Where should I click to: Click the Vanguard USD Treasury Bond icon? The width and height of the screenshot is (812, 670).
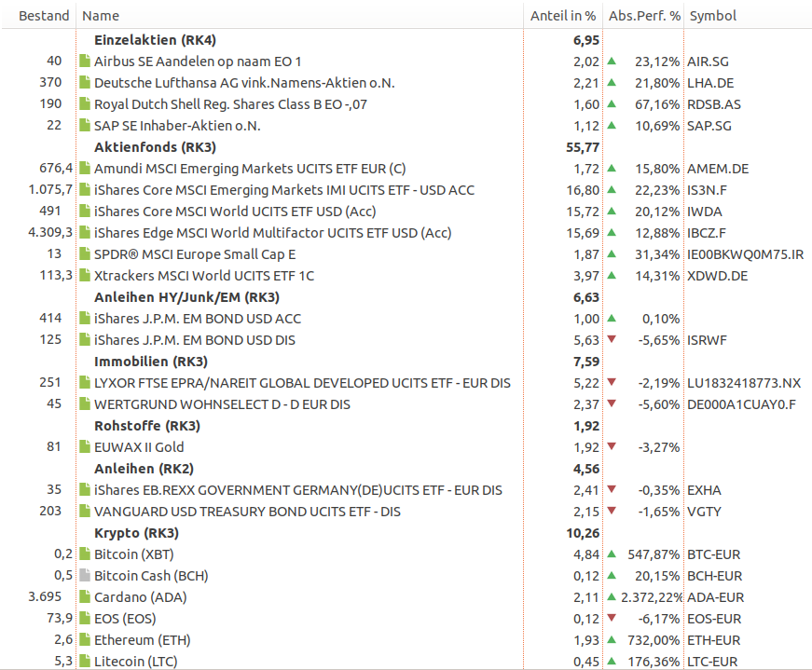pyautogui.click(x=85, y=511)
